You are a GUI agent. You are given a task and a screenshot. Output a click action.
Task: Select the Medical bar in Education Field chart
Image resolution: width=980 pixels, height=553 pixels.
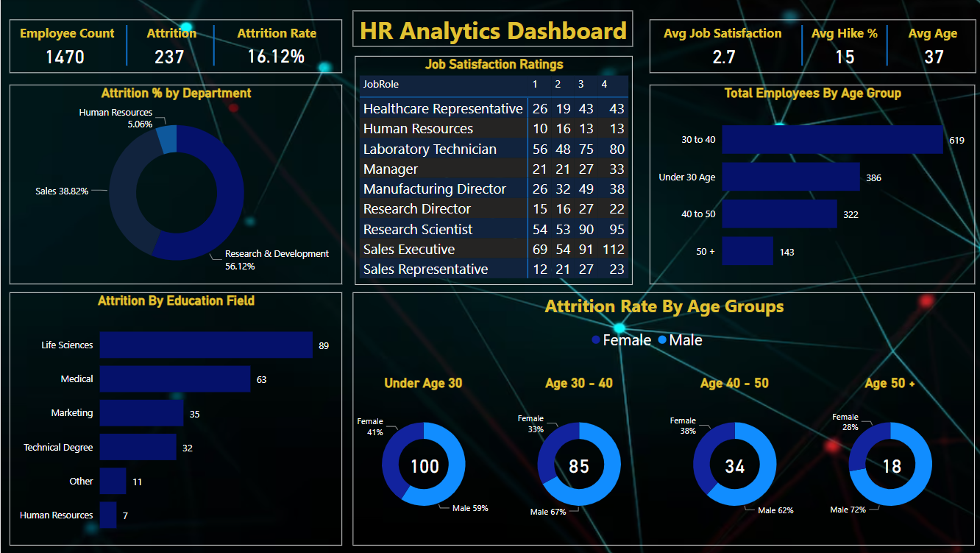pos(175,379)
